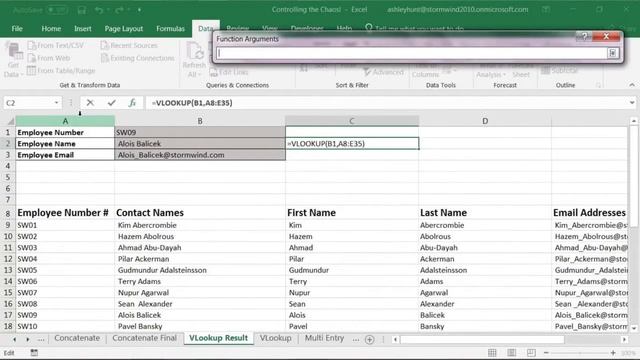The width and height of the screenshot is (640, 360).
Task: Select column D header
Action: click(485, 121)
